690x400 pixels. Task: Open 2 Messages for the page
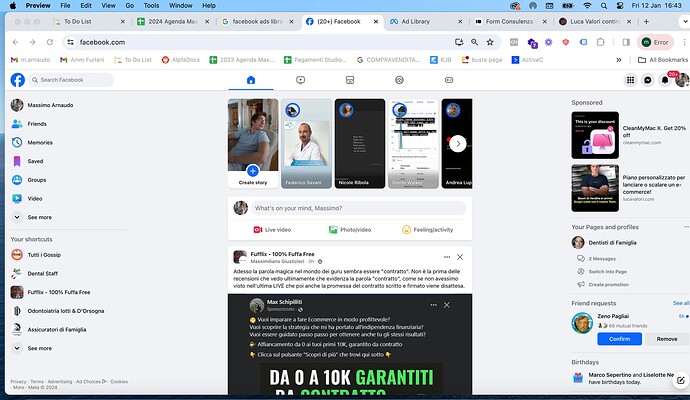(597, 259)
